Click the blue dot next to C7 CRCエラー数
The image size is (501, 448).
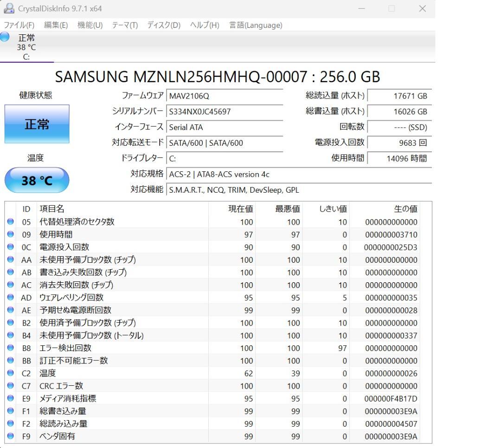11,386
